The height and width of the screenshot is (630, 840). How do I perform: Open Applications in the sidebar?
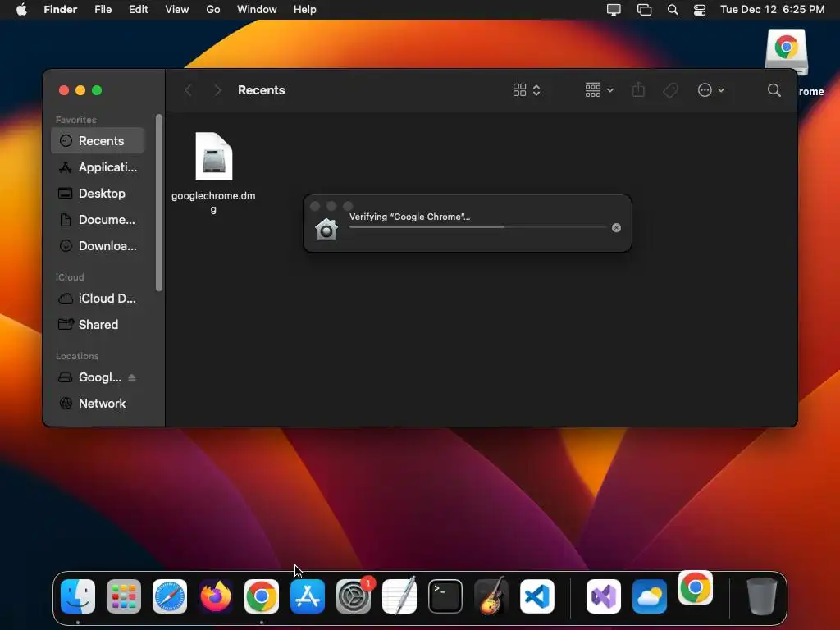point(98,167)
